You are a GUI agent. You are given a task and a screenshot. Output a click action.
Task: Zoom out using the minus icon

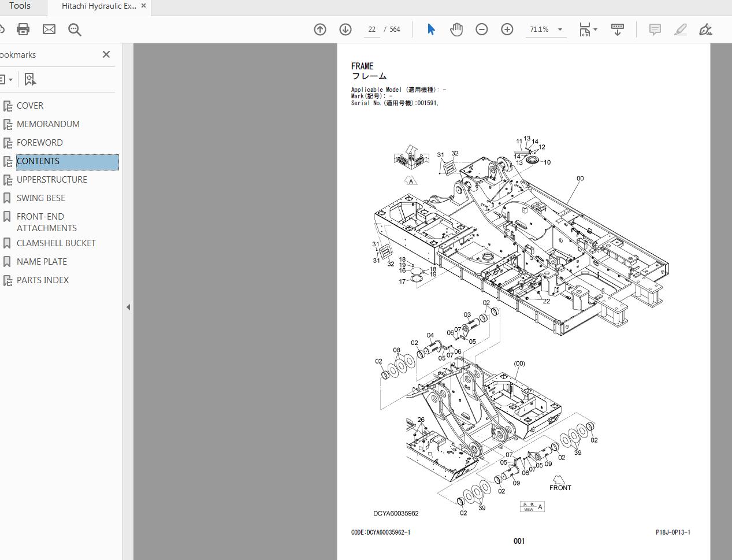(x=482, y=29)
